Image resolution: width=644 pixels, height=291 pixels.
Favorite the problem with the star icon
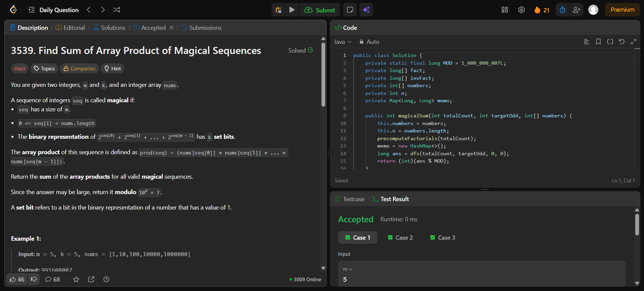(x=76, y=279)
